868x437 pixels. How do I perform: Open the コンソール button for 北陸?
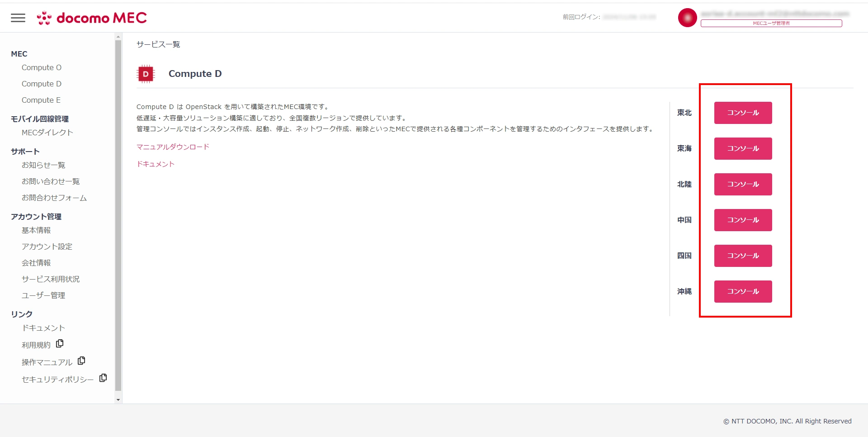coord(743,184)
